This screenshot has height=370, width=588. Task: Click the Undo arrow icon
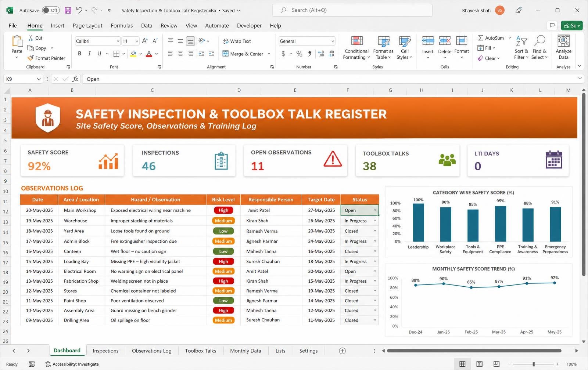click(79, 10)
